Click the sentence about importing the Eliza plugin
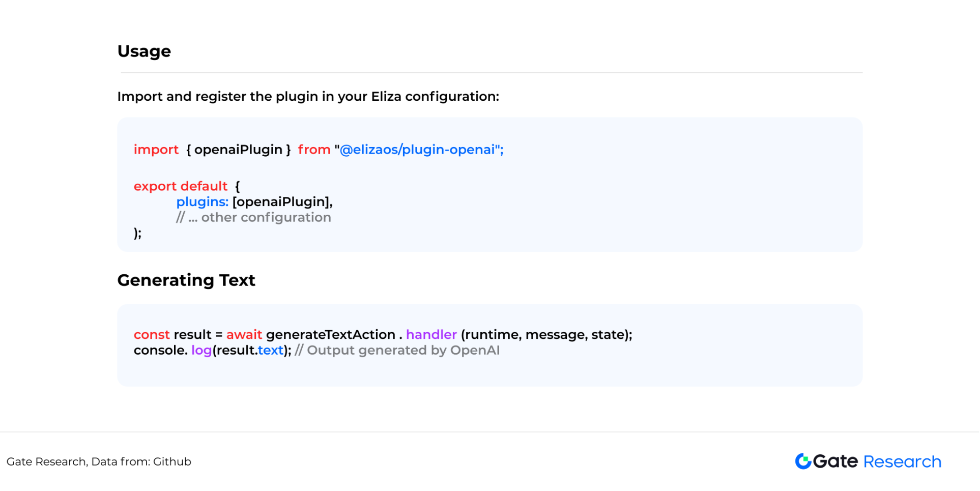The image size is (980, 491). 308,97
